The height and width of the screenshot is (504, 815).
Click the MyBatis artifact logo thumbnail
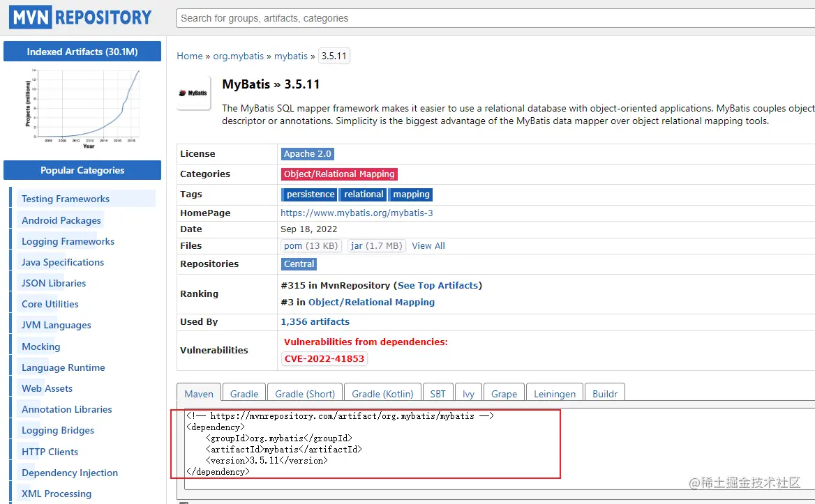point(193,93)
